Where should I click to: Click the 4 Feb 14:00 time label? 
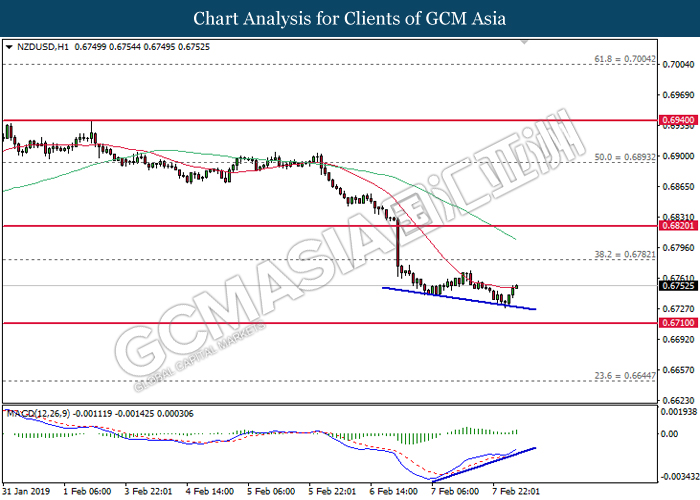click(210, 491)
